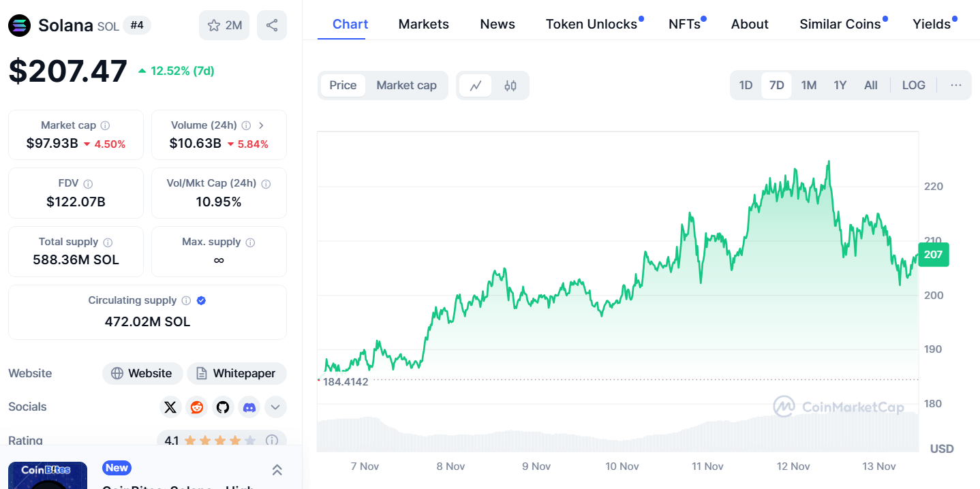This screenshot has width=980, height=489.
Task: Toggle LOG scale on chart
Action: tap(914, 85)
